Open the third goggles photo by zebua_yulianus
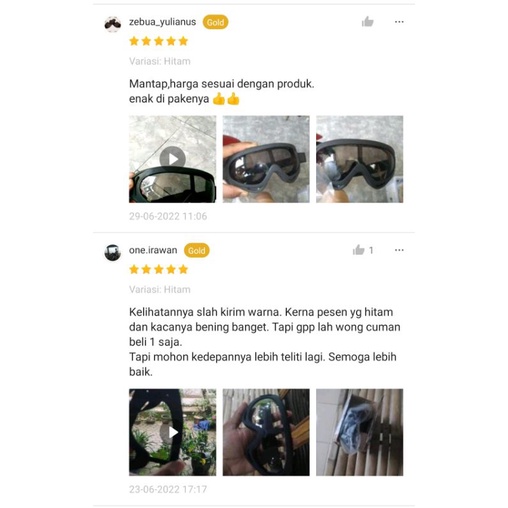 (x=360, y=159)
